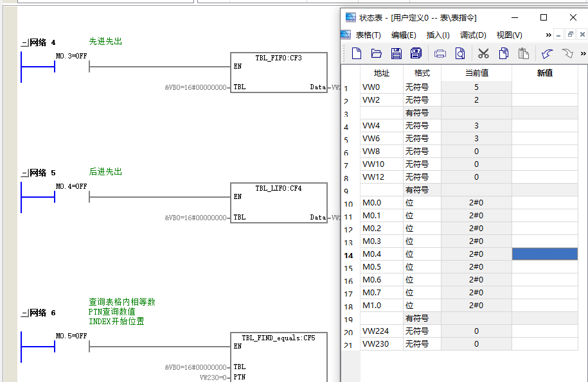Screen dimensions: 588x382
Task: Click the Copy toolbar icon
Action: pos(504,53)
